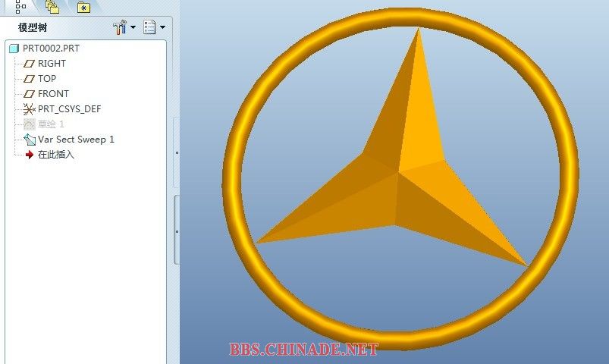Screen dimensions: 609x364
Task: Click the model tree show list icon
Action: point(149,27)
